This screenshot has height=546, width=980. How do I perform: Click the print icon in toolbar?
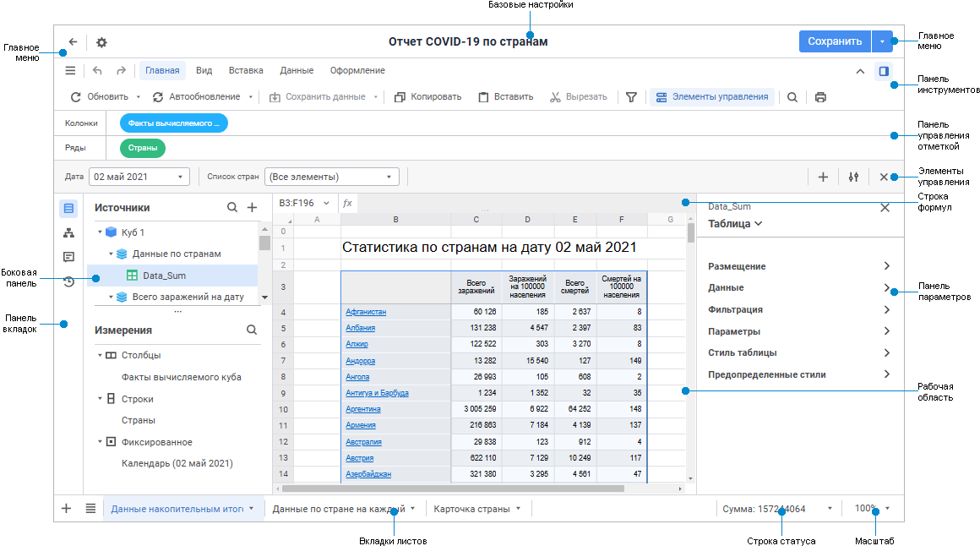tap(820, 97)
